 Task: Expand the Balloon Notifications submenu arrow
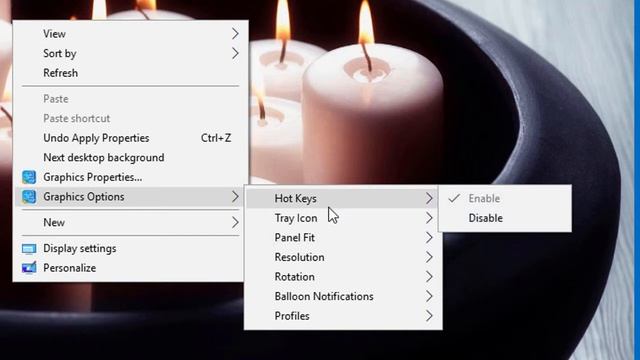(429, 296)
